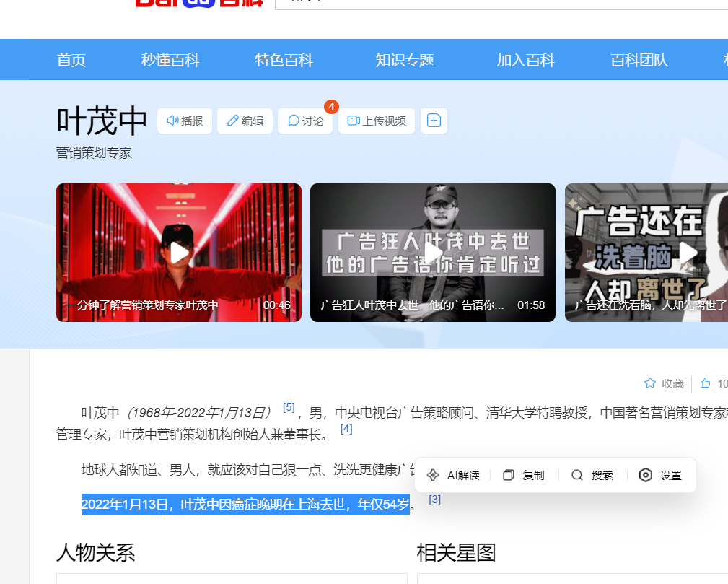The height and width of the screenshot is (584, 728).
Task: Click the highlighted 2022年1月13日 sentence
Action: (245, 505)
